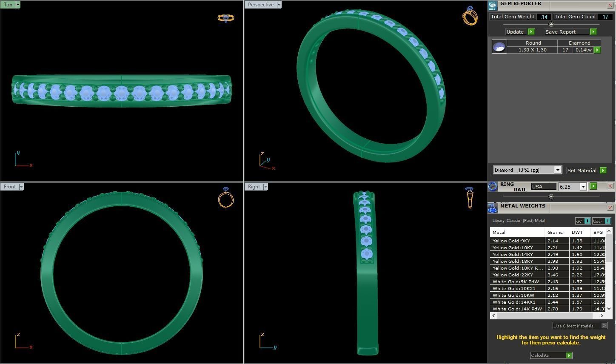Open the 6.25 ring size dropdown
The width and height of the screenshot is (616, 364).
click(x=583, y=187)
